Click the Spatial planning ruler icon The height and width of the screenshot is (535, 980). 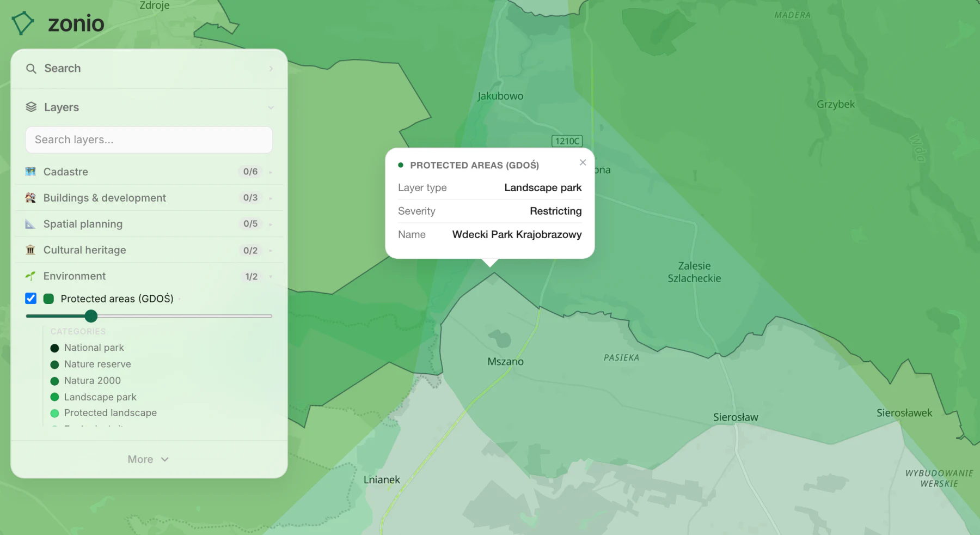30,224
